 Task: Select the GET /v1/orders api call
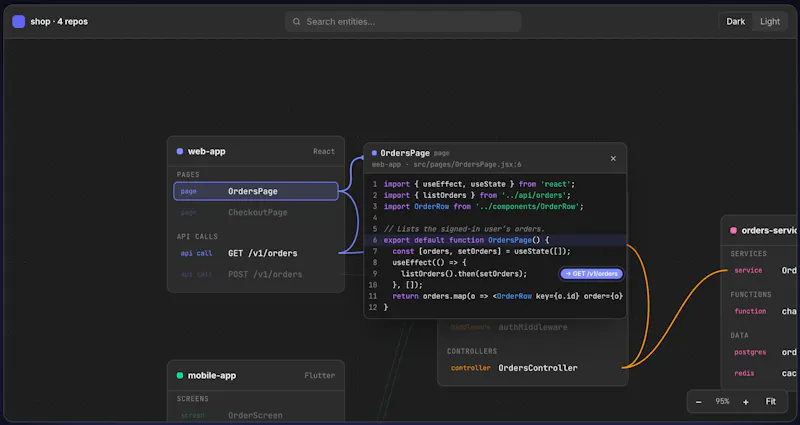256,253
